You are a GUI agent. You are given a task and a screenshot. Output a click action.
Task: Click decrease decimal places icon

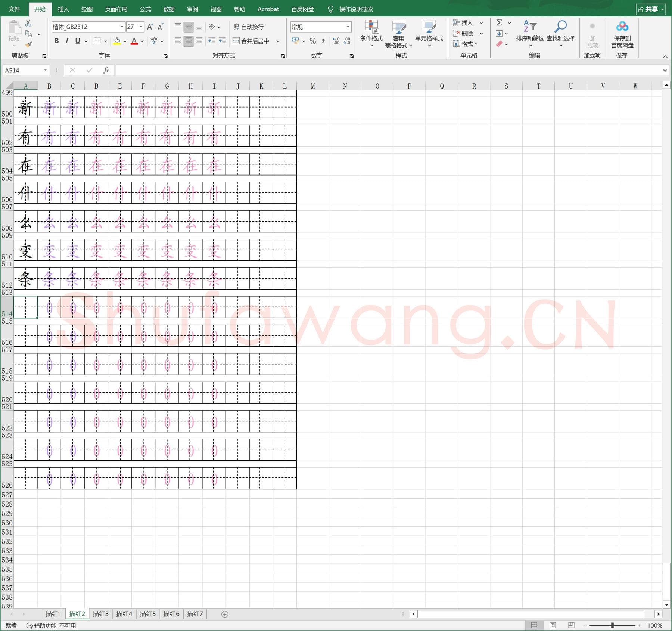[347, 41]
